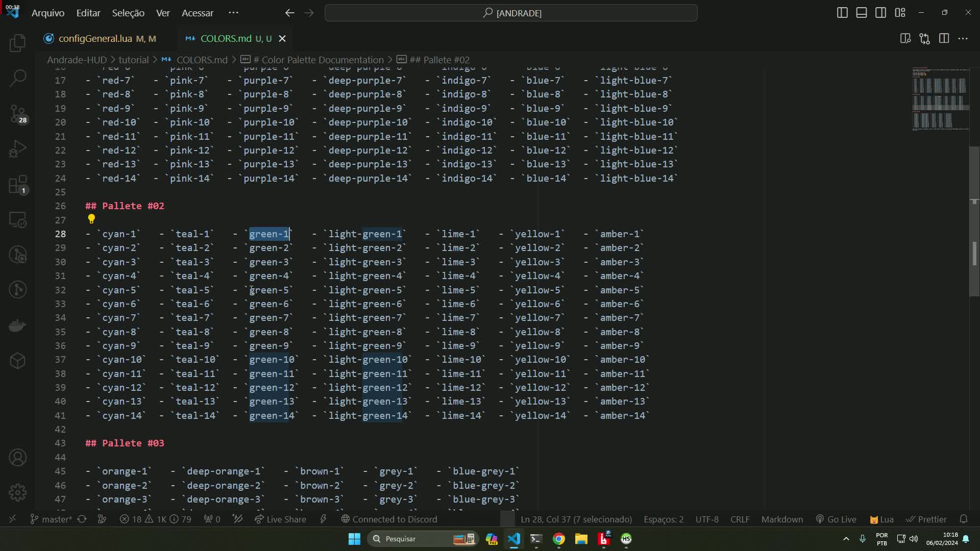
Task: Open markdown preview to the side
Action: click(x=905, y=39)
